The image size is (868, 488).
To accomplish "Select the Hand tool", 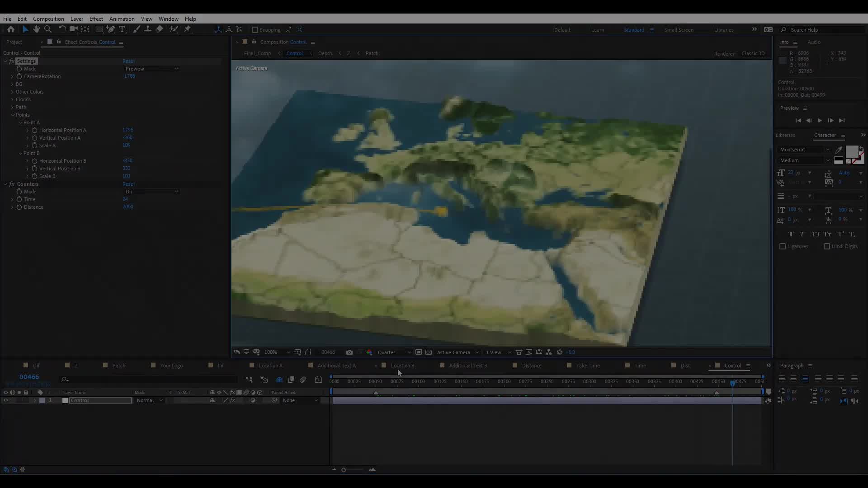I will 36,29.
